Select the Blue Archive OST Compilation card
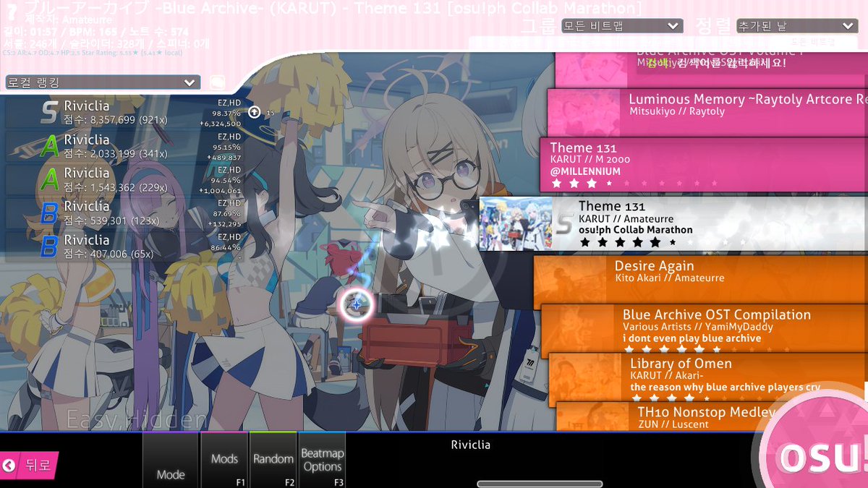 (704, 328)
